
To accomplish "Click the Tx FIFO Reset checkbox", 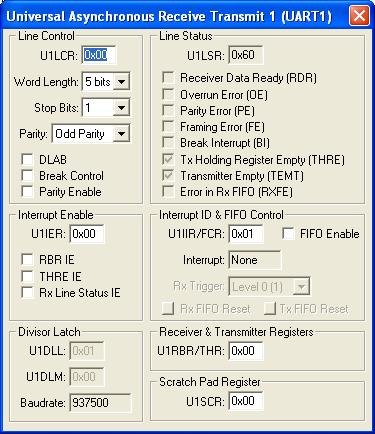I will click(x=270, y=309).
